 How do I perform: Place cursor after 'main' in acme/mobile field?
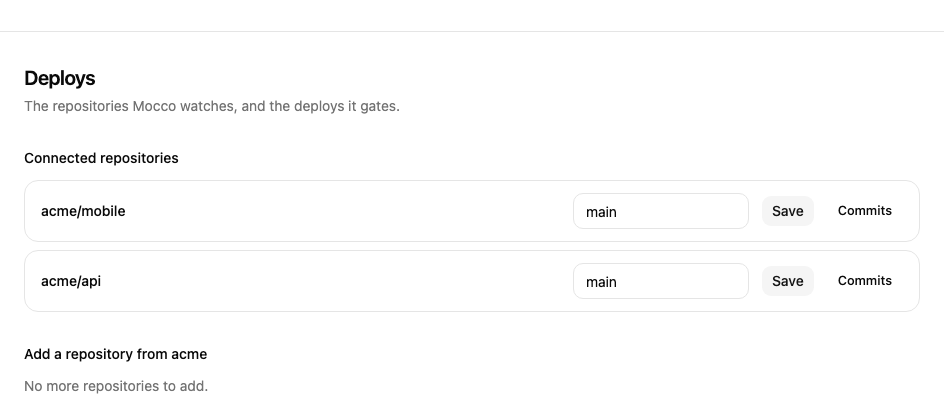[x=618, y=212]
